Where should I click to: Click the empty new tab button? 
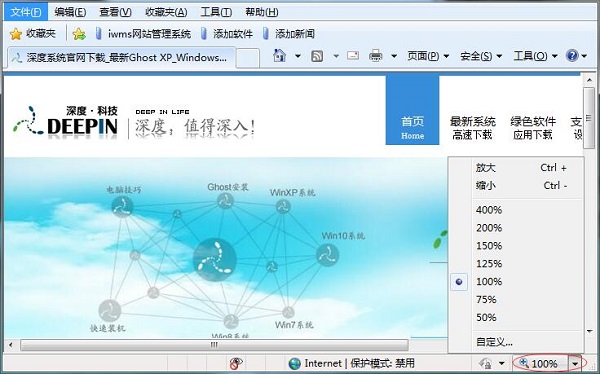pyautogui.click(x=248, y=58)
